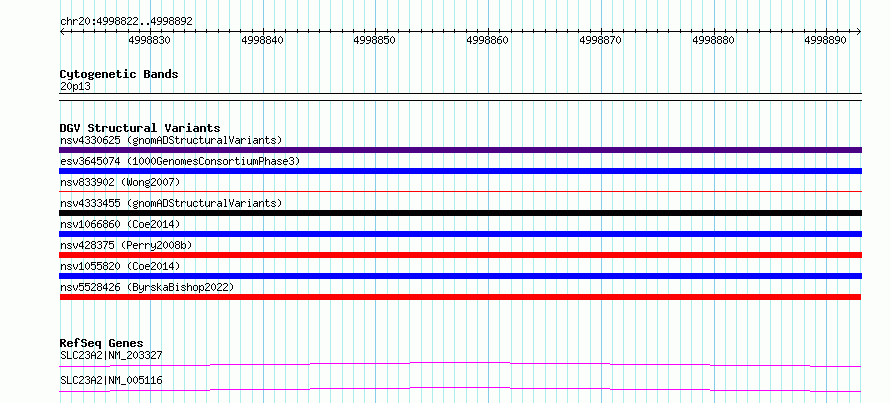
Task: Click the chr20:4998822..4998892 region label
Action: pos(126,22)
